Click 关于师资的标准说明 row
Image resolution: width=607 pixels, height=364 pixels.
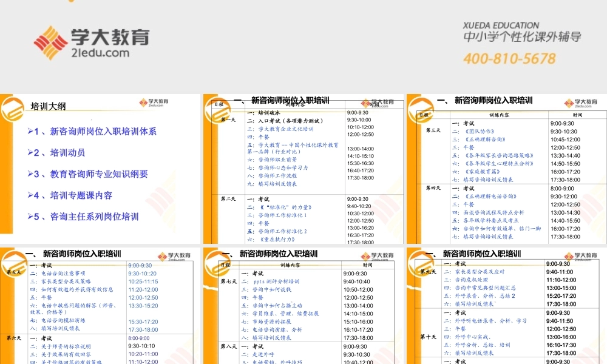click(61, 346)
